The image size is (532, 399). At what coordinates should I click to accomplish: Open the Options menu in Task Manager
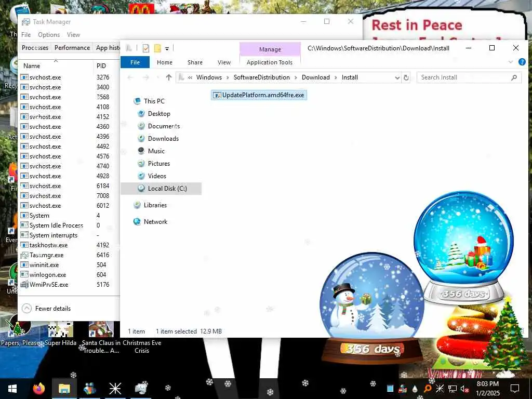pos(49,35)
